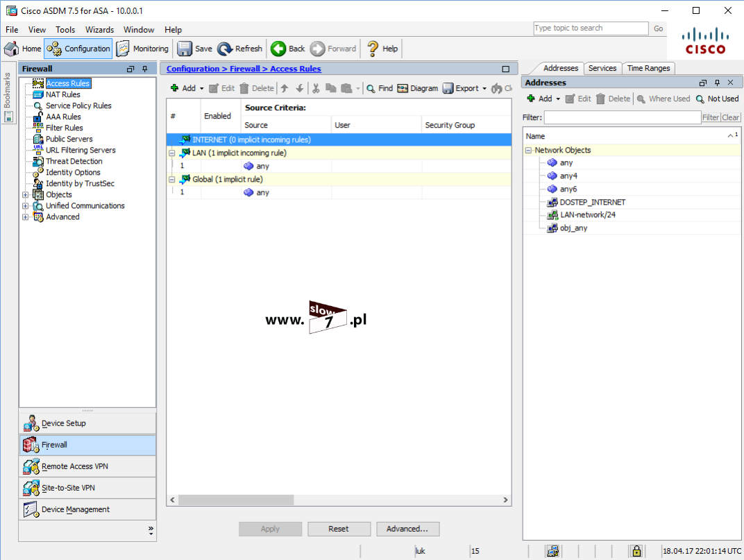Open Device Management section
The height and width of the screenshot is (560, 744).
tap(87, 509)
